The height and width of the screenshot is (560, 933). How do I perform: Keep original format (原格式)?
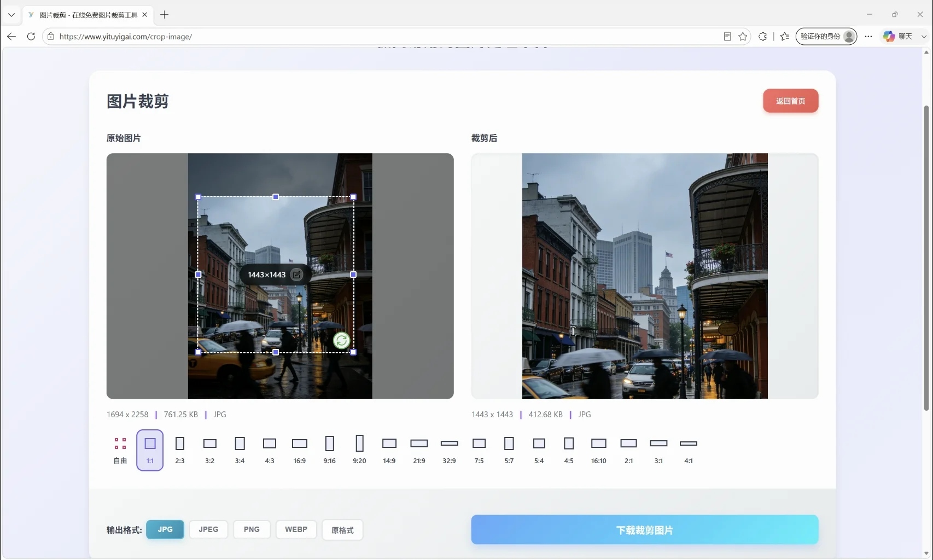point(342,530)
